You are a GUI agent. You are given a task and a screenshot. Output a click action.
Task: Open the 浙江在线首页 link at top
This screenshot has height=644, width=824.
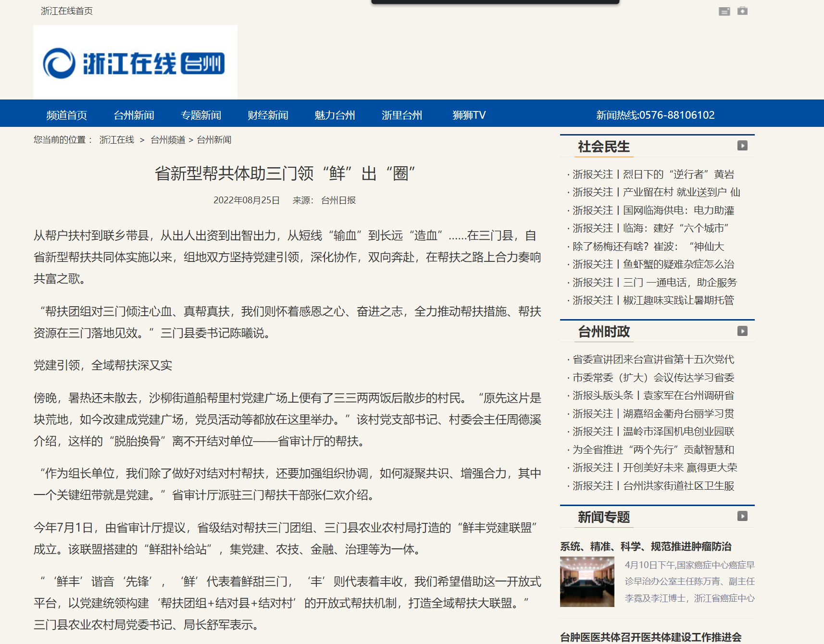tap(67, 11)
